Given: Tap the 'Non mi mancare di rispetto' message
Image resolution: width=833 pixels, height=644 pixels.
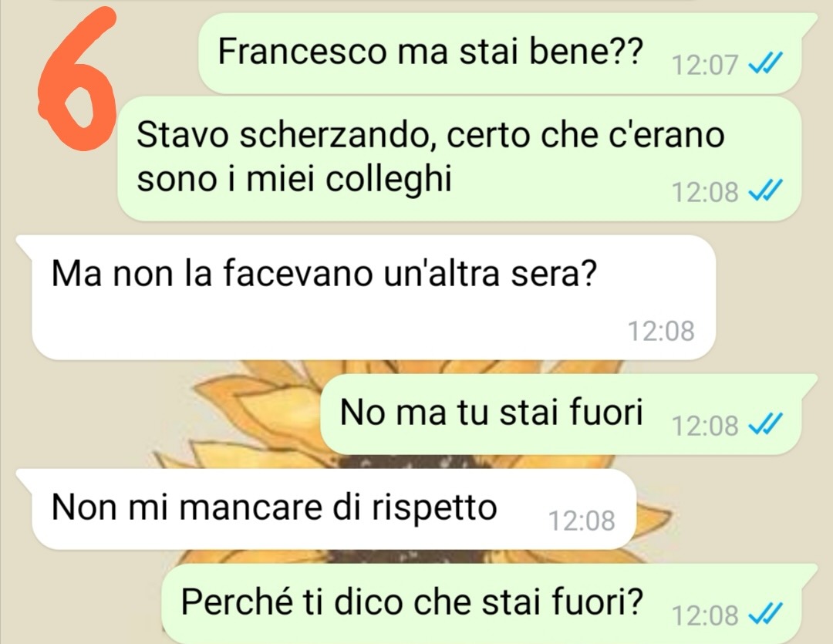Looking at the screenshot, I should coord(327,509).
